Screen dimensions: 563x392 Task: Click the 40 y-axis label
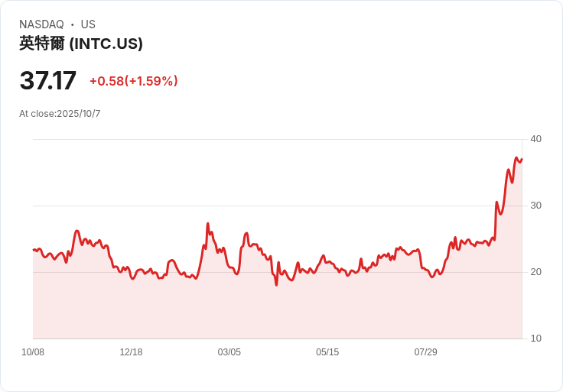tap(535, 139)
